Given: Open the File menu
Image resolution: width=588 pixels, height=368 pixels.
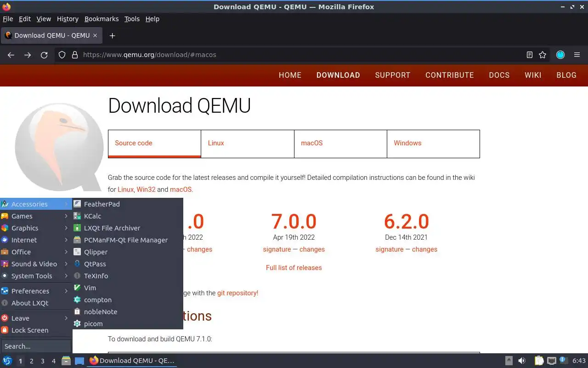Looking at the screenshot, I should click(8, 19).
